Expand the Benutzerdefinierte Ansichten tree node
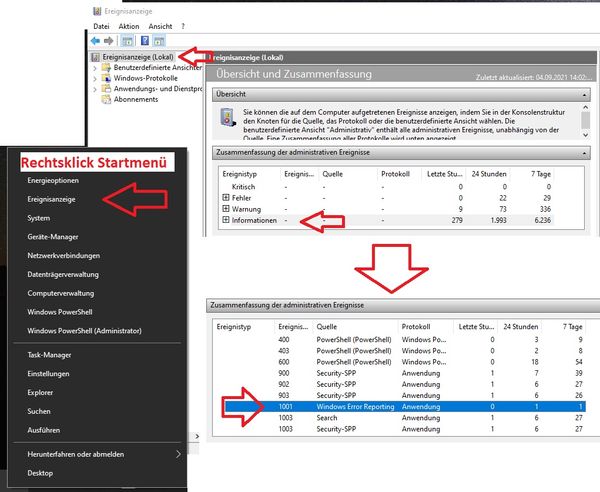The image size is (600, 492). click(x=97, y=69)
